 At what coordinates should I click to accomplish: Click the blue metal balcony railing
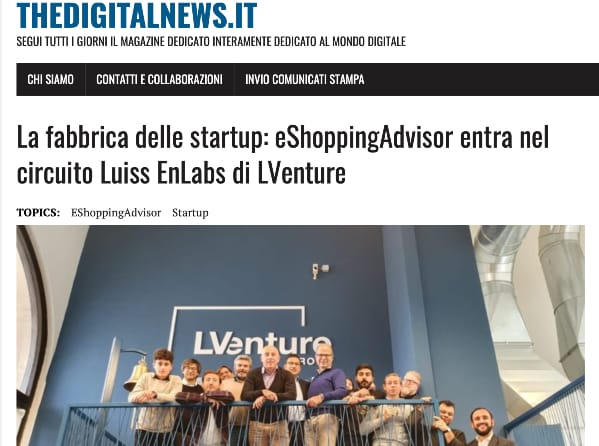[x=250, y=422]
